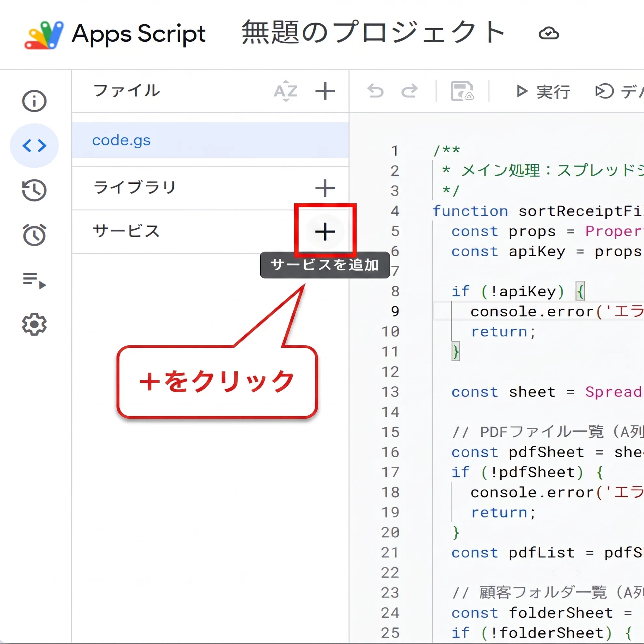Sort files alphabetically with AZ icon

pos(286,91)
